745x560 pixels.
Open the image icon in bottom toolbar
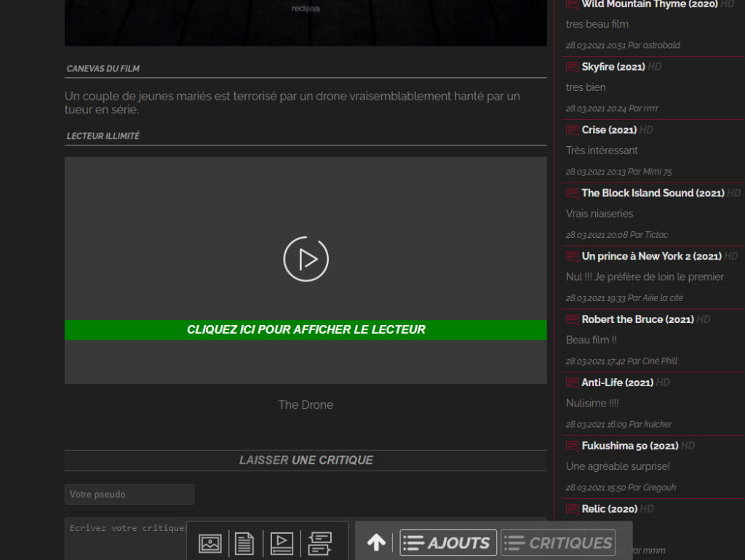[210, 543]
